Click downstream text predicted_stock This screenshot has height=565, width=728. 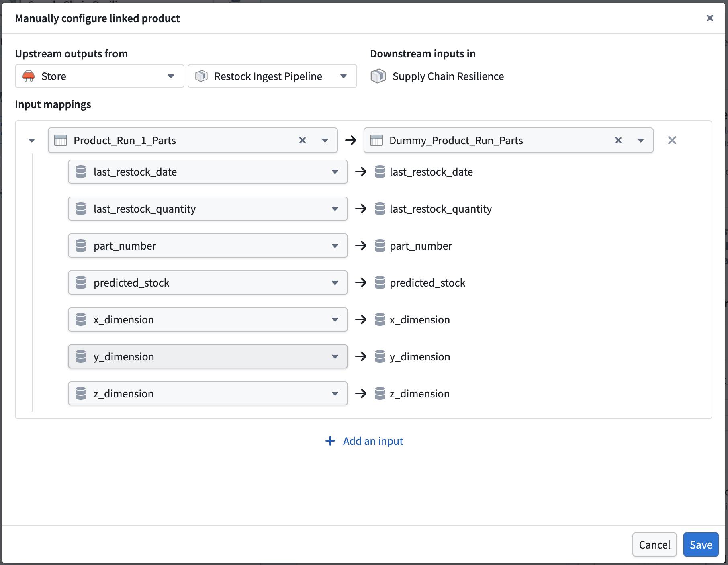(427, 283)
